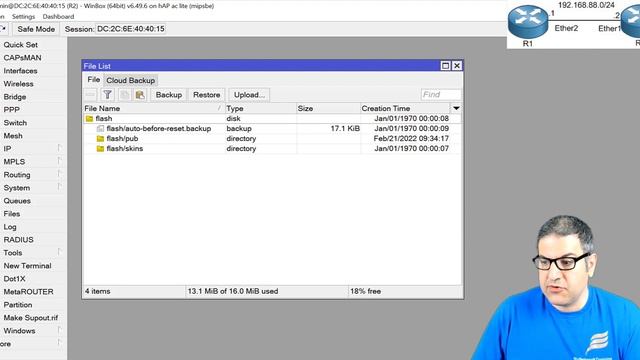Expand the IP submenu
Viewport: 640px width, 360px height.
60,148
